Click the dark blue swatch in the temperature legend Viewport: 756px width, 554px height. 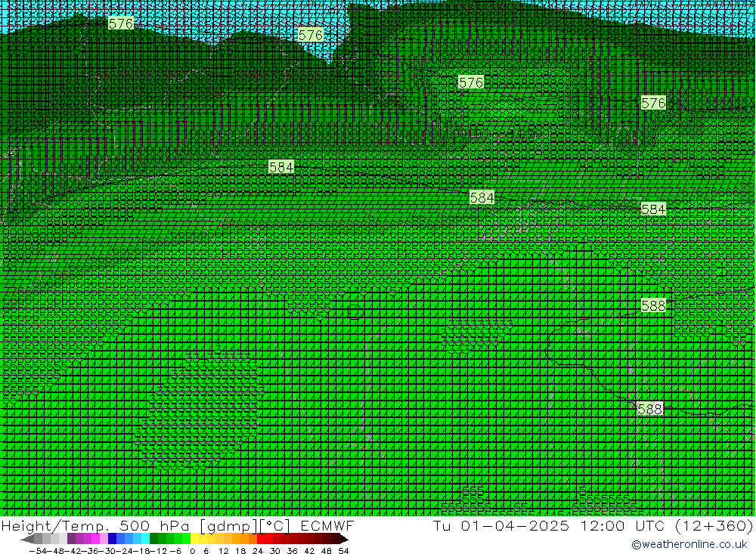click(113, 539)
